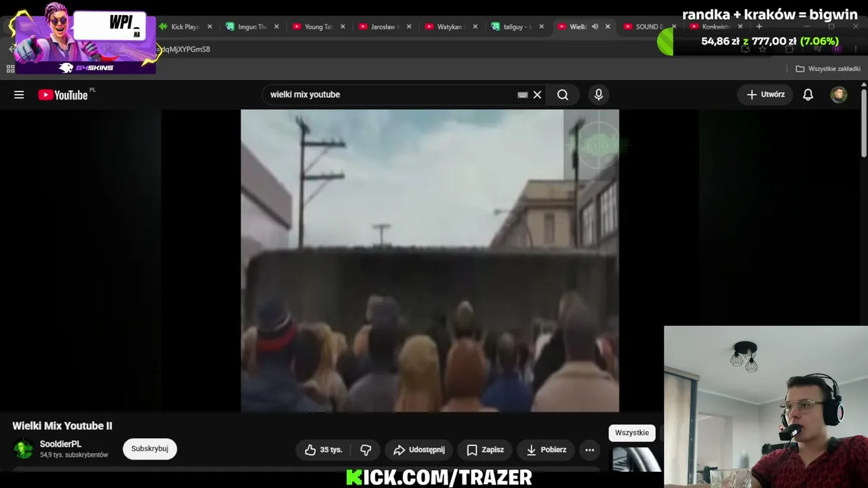868x488 pixels.
Task: Click the 54,9 tys. subskrybentów text
Action: tap(74, 455)
